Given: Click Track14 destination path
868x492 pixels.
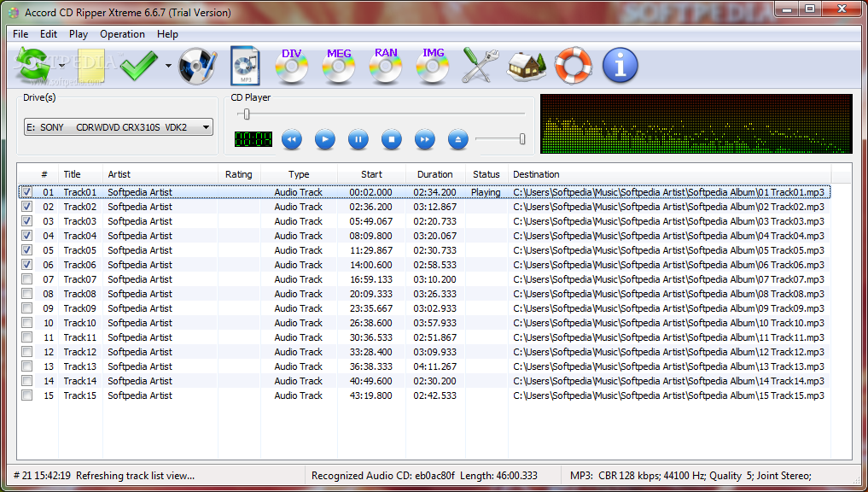Looking at the screenshot, I should (669, 381).
